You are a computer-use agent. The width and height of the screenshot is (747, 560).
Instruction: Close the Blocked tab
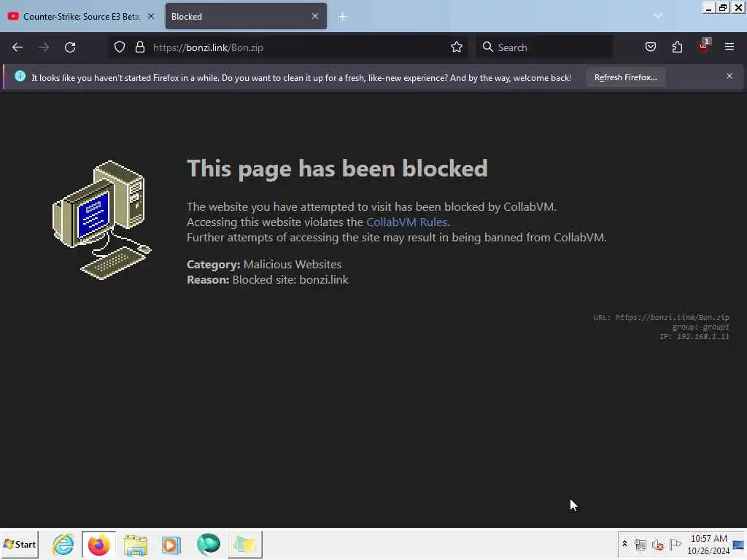coord(315,17)
